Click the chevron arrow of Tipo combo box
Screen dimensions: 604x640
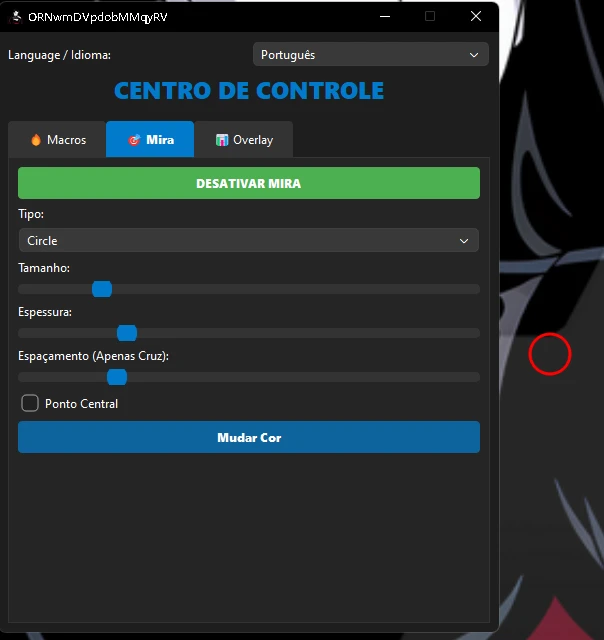[464, 241]
